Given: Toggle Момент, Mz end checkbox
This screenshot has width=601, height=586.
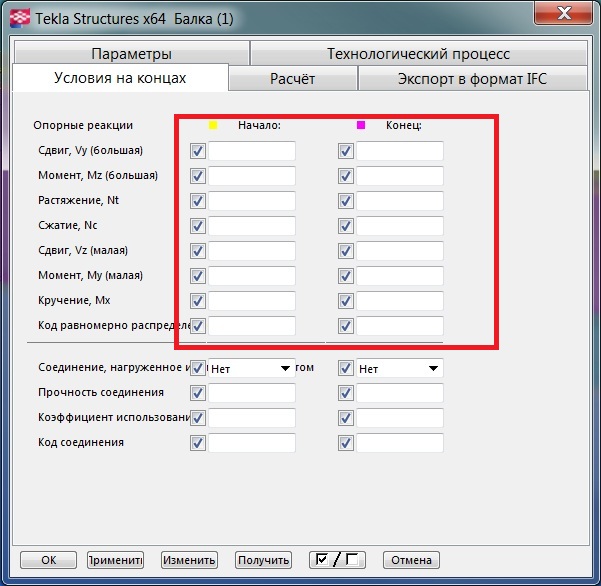Looking at the screenshot, I should coord(346,176).
